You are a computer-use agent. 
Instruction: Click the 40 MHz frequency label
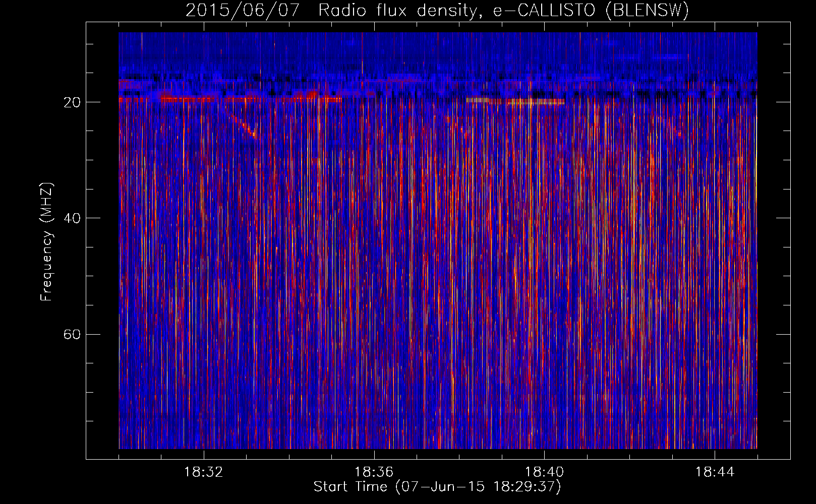click(72, 218)
